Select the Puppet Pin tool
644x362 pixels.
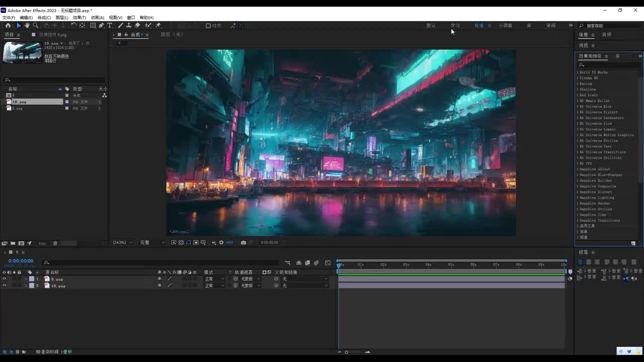[x=158, y=25]
